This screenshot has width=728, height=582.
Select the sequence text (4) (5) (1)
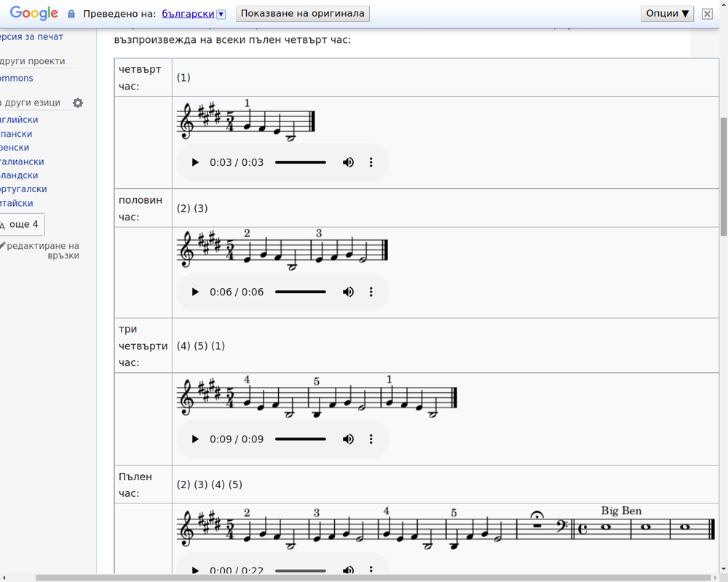tap(201, 346)
